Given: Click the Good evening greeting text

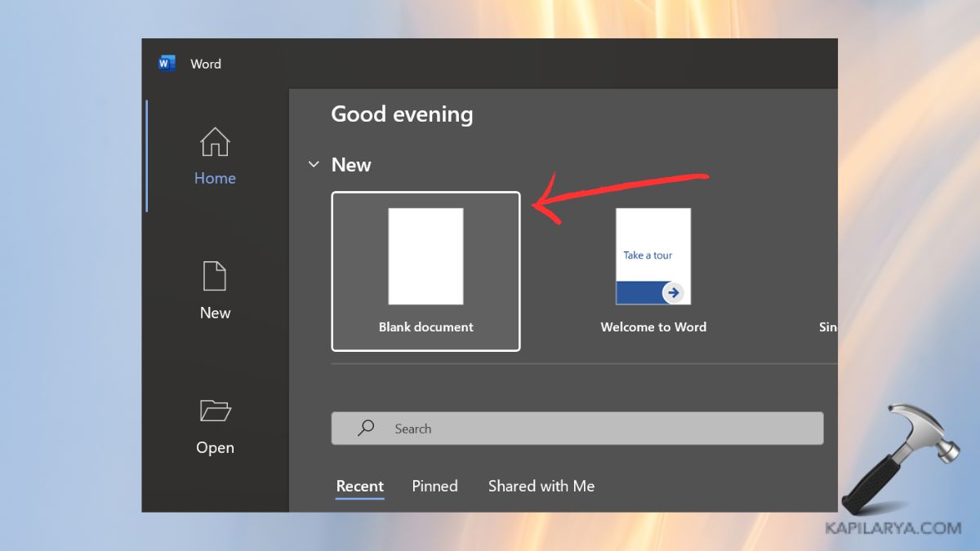Looking at the screenshot, I should point(402,114).
